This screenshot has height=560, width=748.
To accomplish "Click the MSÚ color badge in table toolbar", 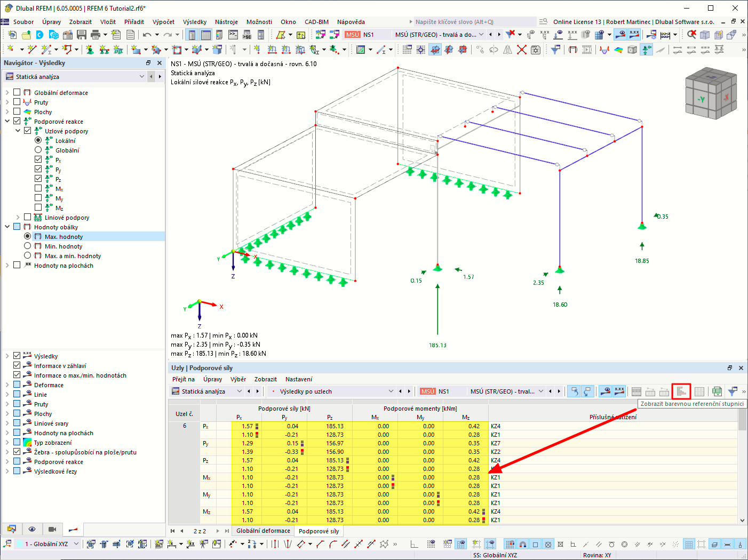I will click(x=428, y=391).
